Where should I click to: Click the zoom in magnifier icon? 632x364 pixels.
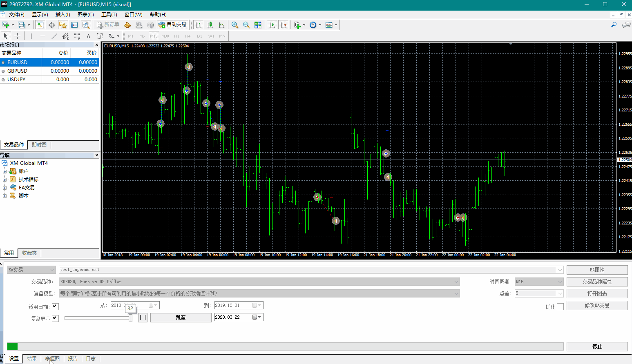pyautogui.click(x=235, y=25)
